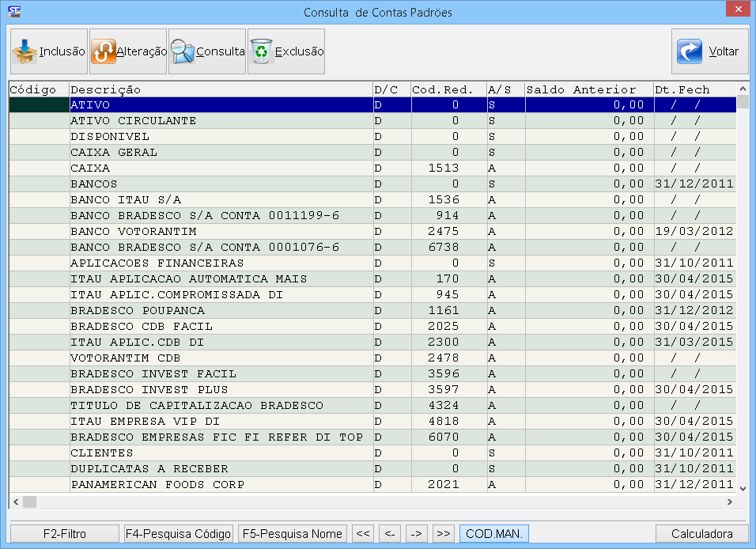The image size is (756, 549).
Task: Click the Alteração edit icon
Action: 104,52
